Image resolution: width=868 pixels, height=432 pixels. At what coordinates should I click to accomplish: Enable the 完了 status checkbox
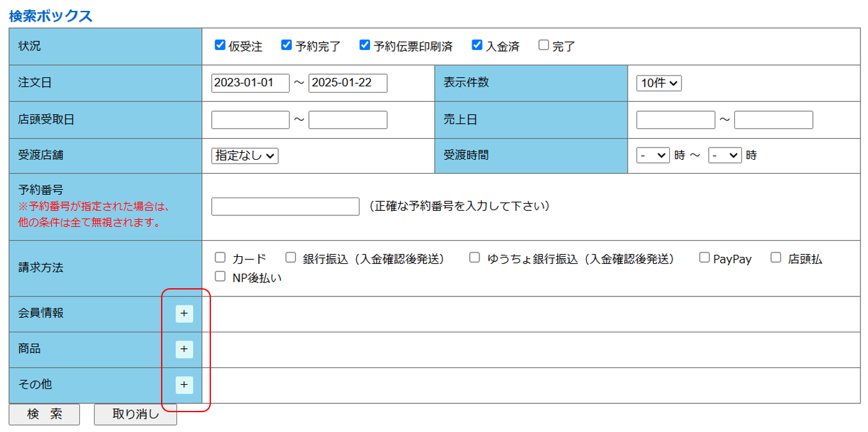click(x=544, y=45)
